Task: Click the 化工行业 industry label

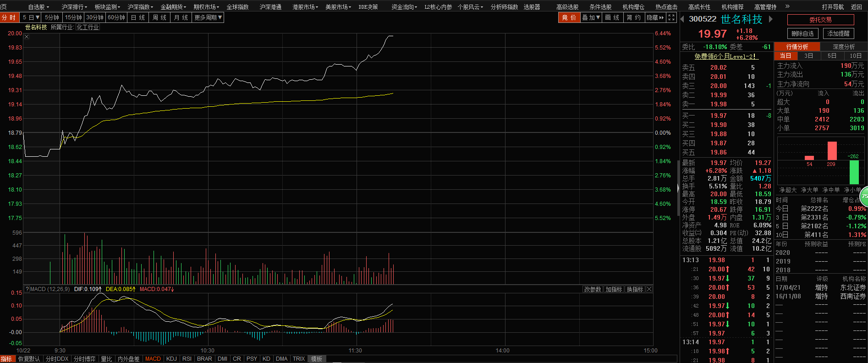Action: pyautogui.click(x=88, y=27)
